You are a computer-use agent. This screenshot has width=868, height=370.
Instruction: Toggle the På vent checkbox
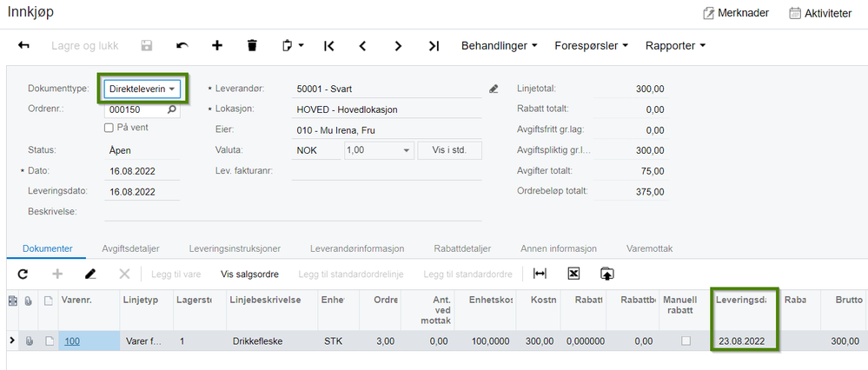[x=109, y=128]
